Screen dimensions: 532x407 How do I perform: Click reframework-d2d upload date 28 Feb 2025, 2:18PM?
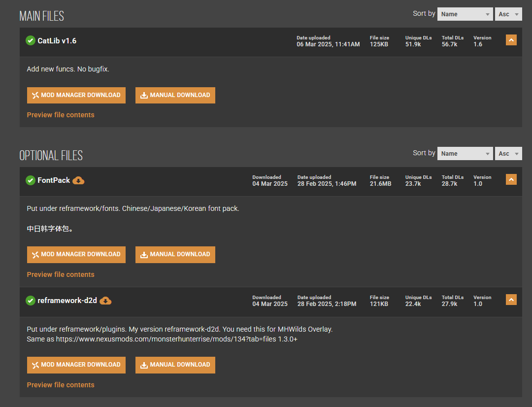point(327,304)
